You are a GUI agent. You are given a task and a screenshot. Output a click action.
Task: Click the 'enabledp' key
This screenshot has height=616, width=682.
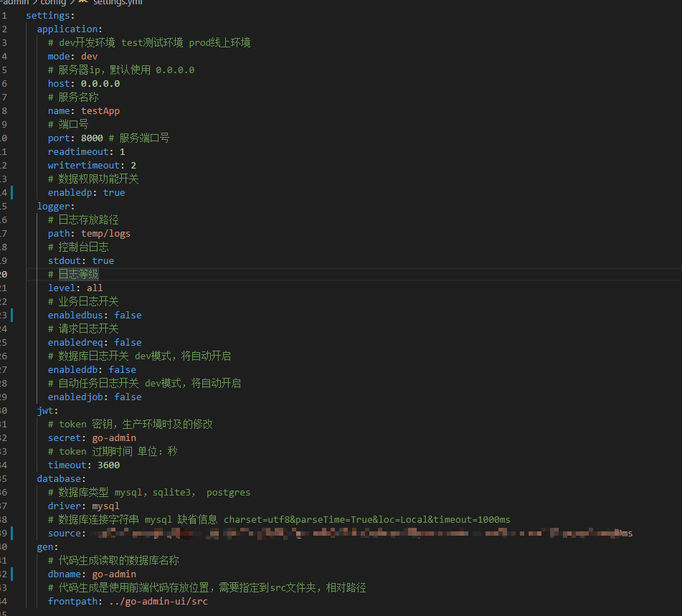click(70, 193)
